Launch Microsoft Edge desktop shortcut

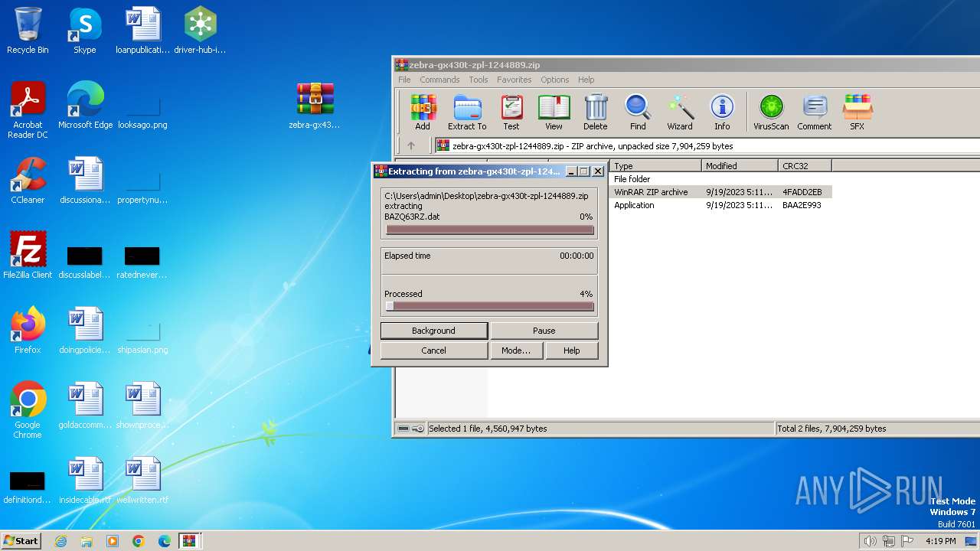(x=85, y=106)
